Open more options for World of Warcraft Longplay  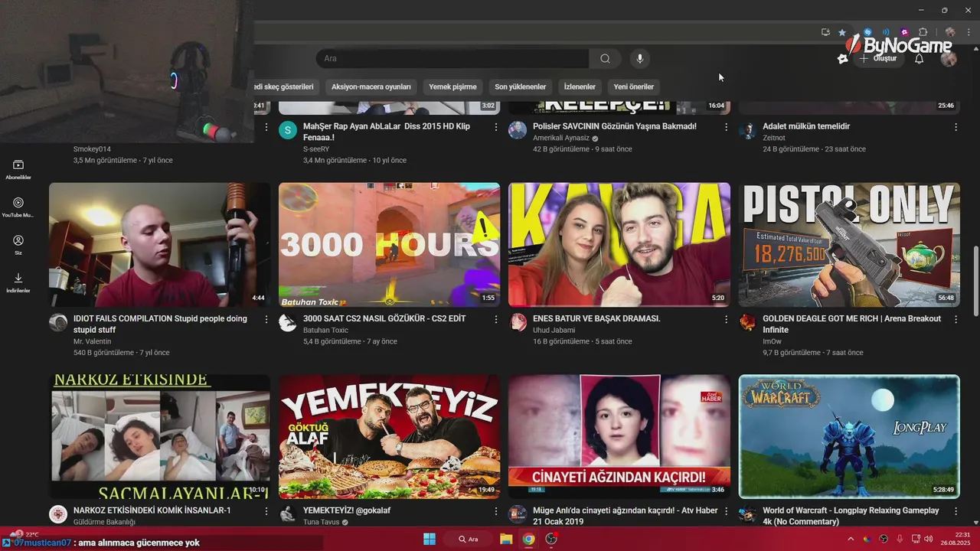click(x=955, y=510)
